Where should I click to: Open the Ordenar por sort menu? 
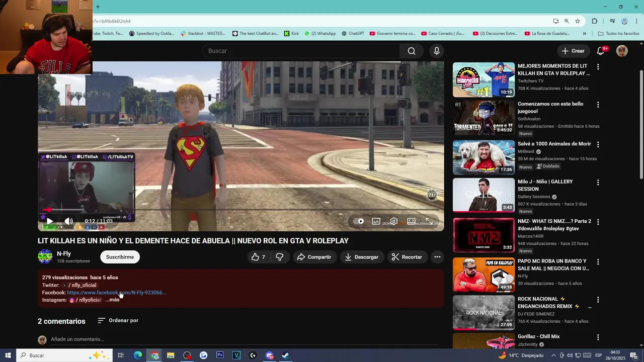(118, 320)
